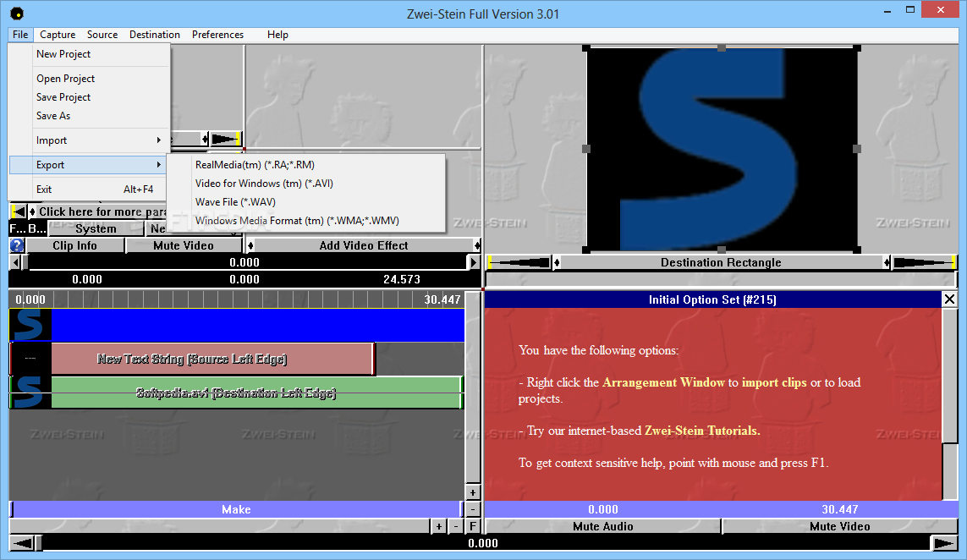
Task: Click the Add Video Effect button
Action: coord(364,245)
